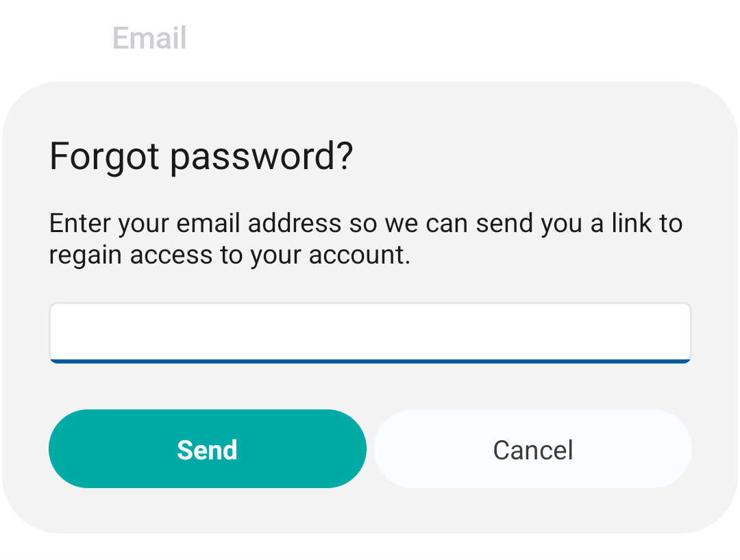This screenshot has height=560, width=740.
Task: Focus the email address input field
Action: pyautogui.click(x=371, y=333)
